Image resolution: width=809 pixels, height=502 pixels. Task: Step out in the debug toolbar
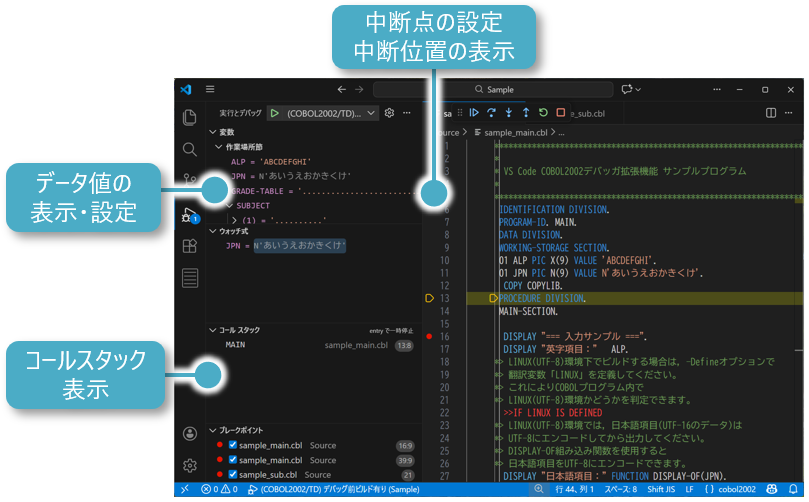(526, 112)
